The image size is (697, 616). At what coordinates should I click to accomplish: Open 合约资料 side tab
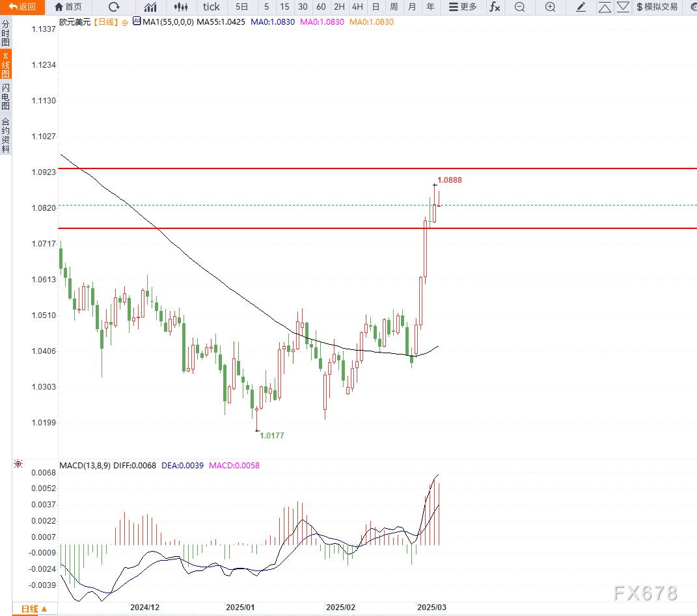[5, 135]
